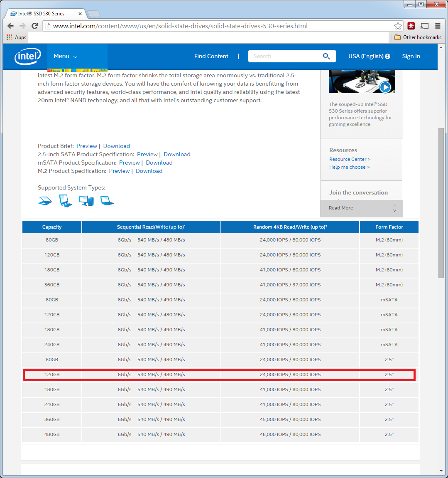Download the M.2 Product Specification

[149, 171]
